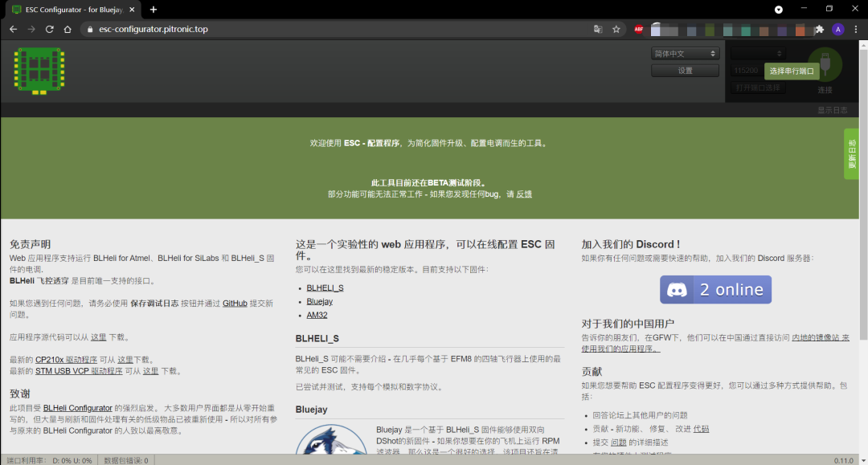Click the 打开端口选择 button
This screenshot has height=465, width=868.
click(757, 88)
